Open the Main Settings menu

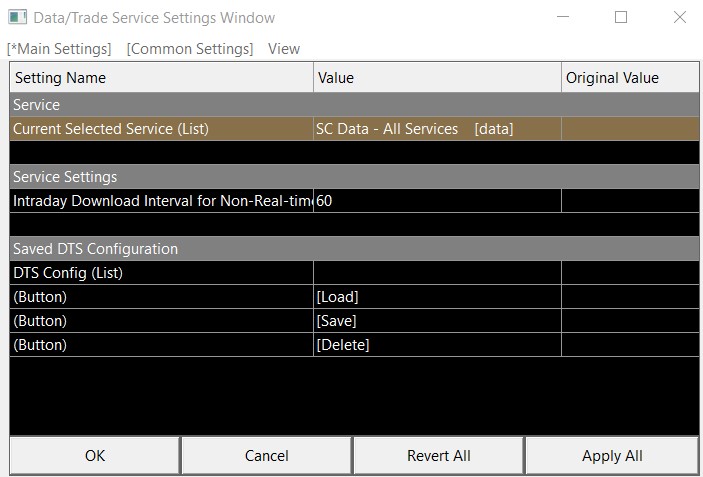tap(59, 48)
